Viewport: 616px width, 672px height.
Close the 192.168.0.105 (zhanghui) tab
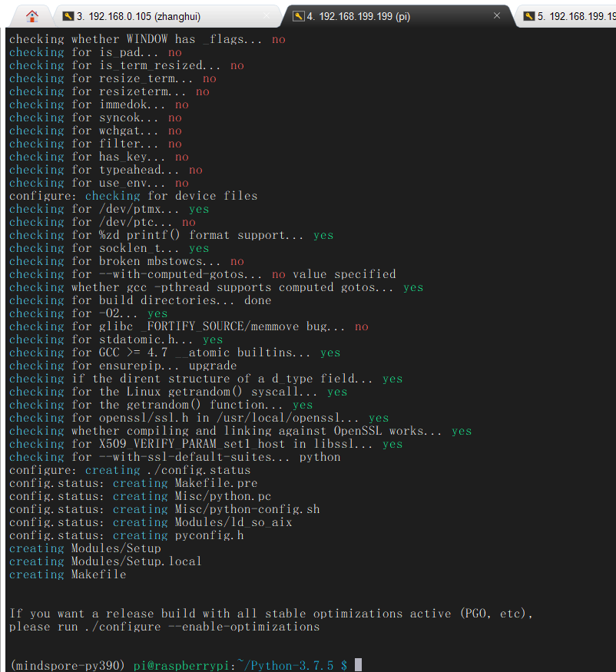(267, 16)
